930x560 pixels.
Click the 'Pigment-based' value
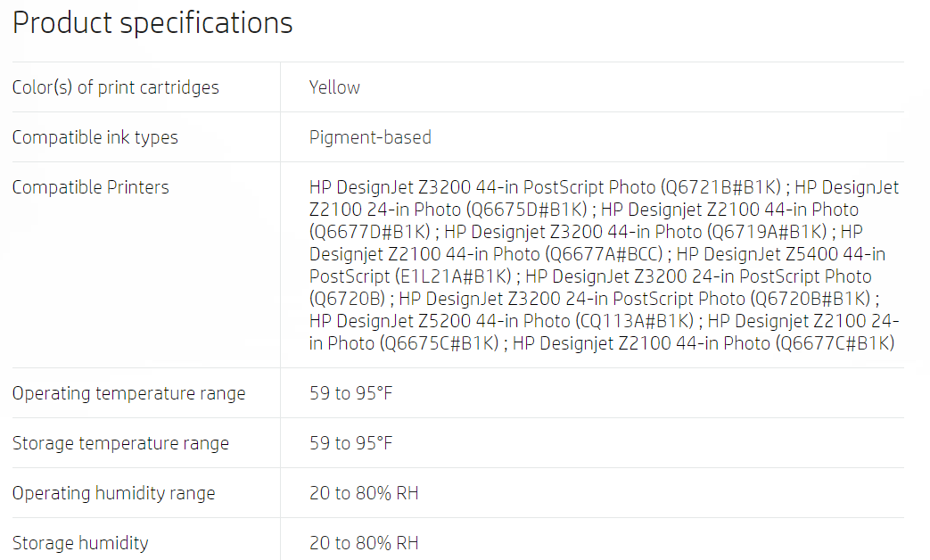pyautogui.click(x=370, y=137)
